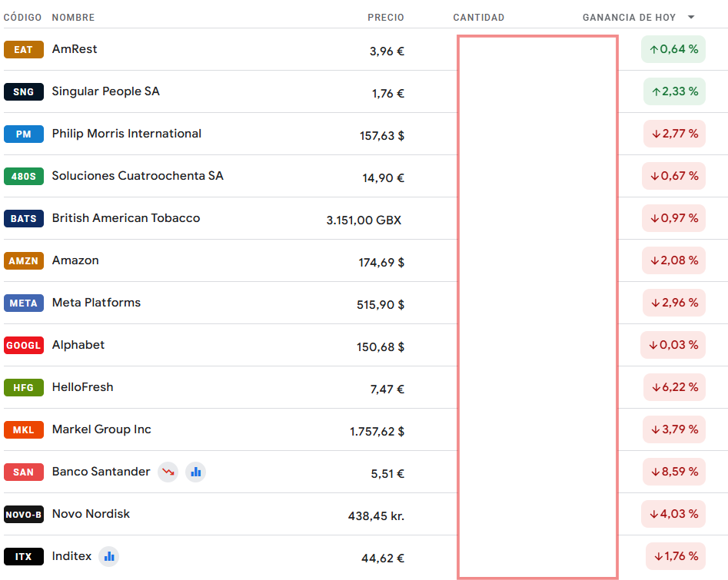Click the 480S ticker badge

24,177
